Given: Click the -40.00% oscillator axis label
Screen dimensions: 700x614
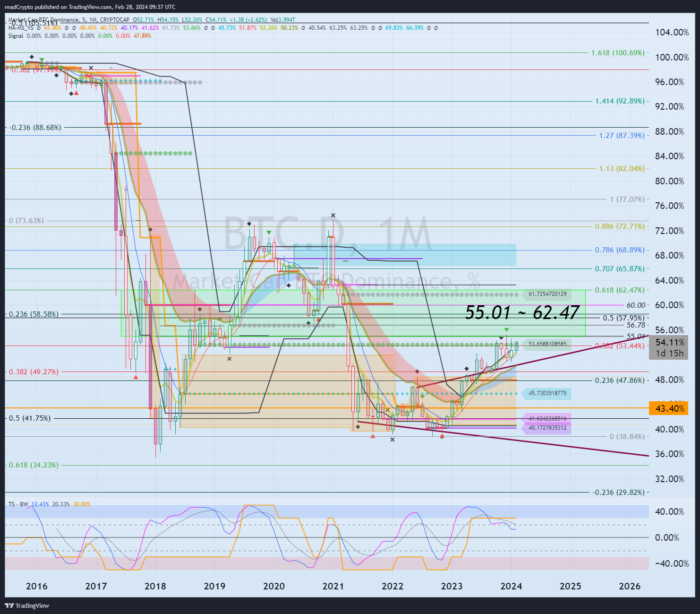Looking at the screenshot, I should coord(672,563).
